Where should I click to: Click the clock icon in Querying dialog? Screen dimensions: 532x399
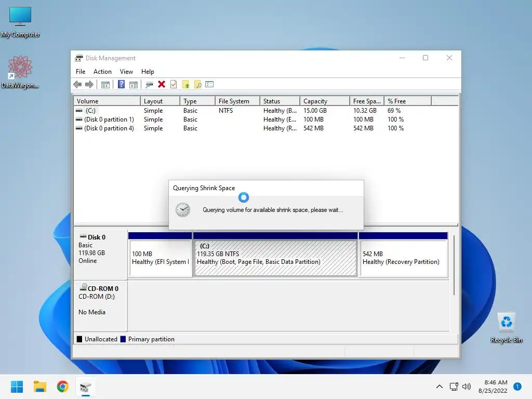click(182, 210)
